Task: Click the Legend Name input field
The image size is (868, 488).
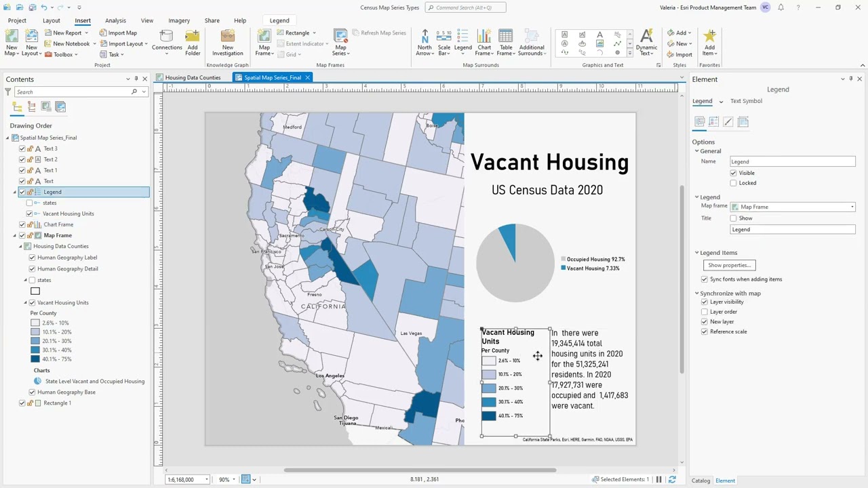Action: tap(793, 161)
